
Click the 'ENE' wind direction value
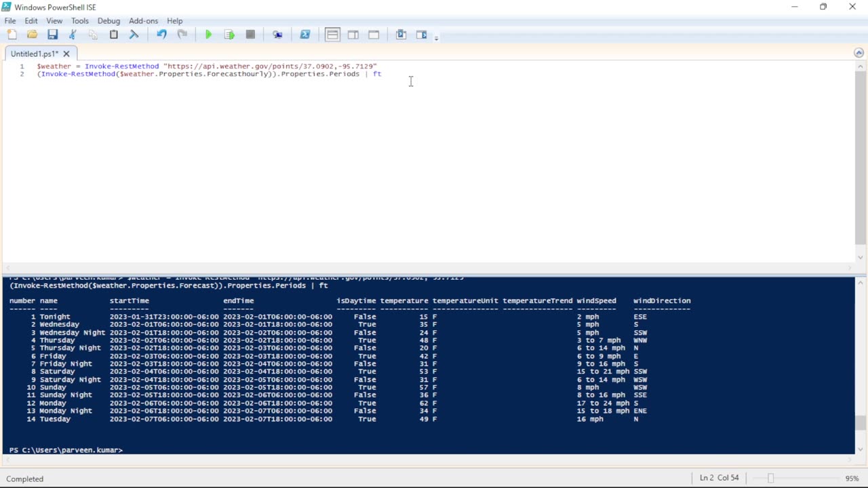640,411
